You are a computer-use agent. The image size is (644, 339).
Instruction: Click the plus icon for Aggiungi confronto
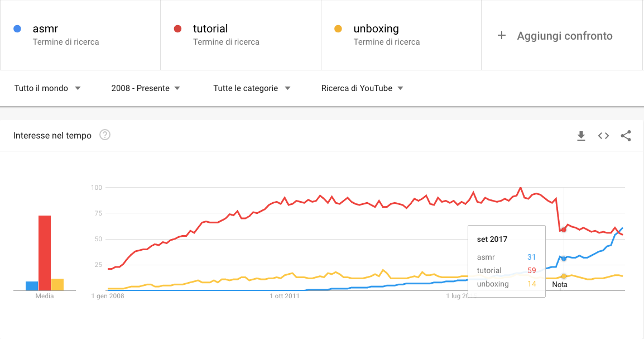point(502,36)
